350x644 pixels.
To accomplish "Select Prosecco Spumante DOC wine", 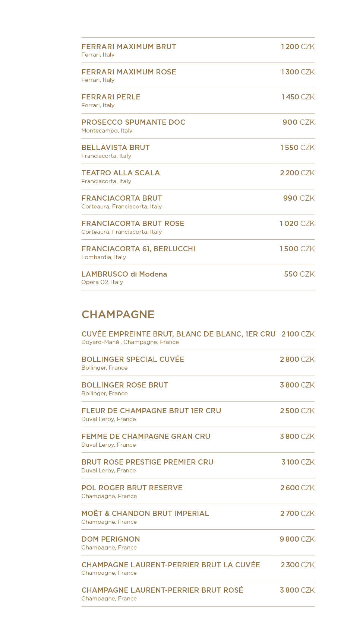I will 198,126.
